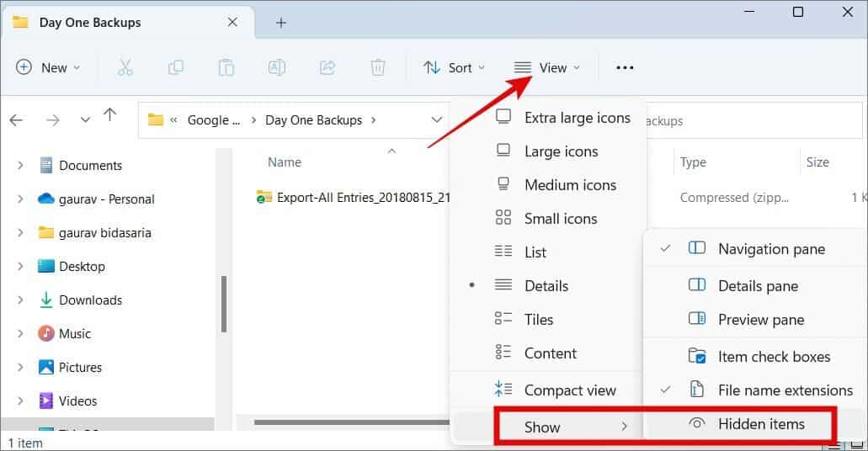Open the View dropdown
The width and height of the screenshot is (868, 451).
(x=546, y=67)
